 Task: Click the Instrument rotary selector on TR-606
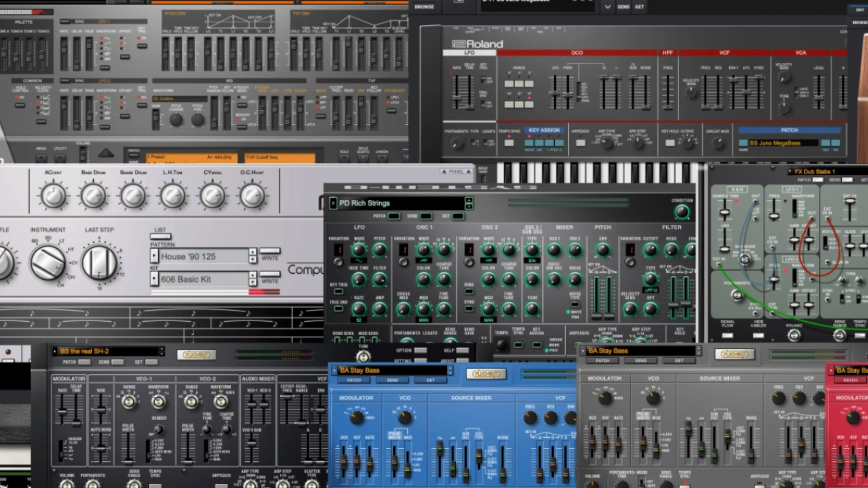tap(47, 263)
